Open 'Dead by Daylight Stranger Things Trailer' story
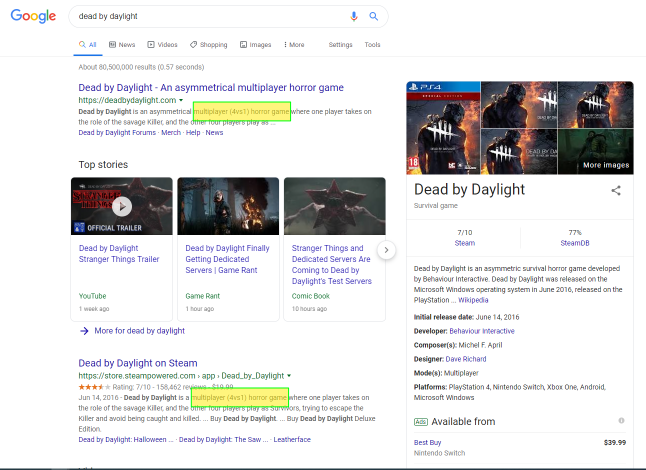This screenshot has width=646, height=470. click(119, 254)
